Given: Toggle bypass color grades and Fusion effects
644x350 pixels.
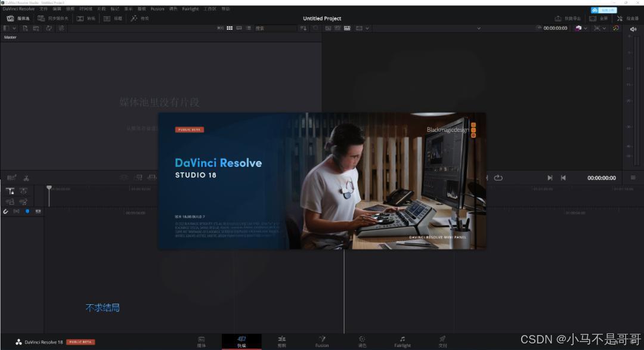Looking at the screenshot, I should (x=578, y=29).
